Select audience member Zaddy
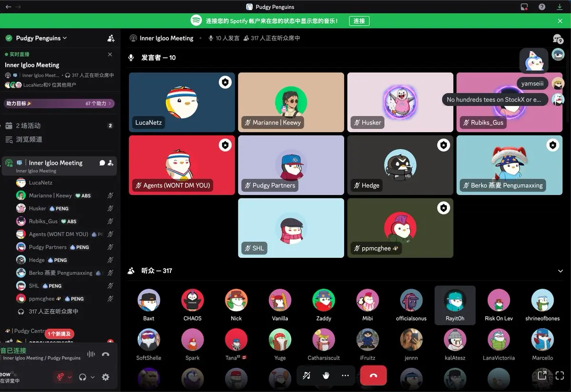 (x=324, y=305)
